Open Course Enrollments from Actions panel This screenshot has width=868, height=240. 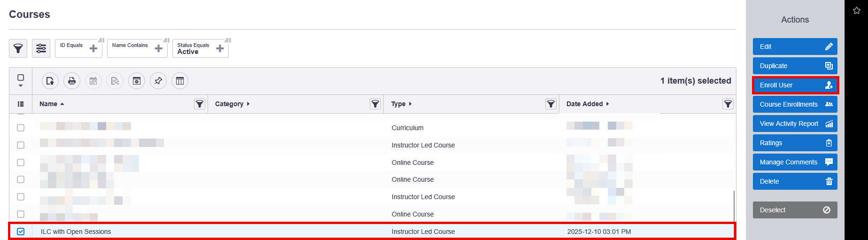(x=795, y=104)
